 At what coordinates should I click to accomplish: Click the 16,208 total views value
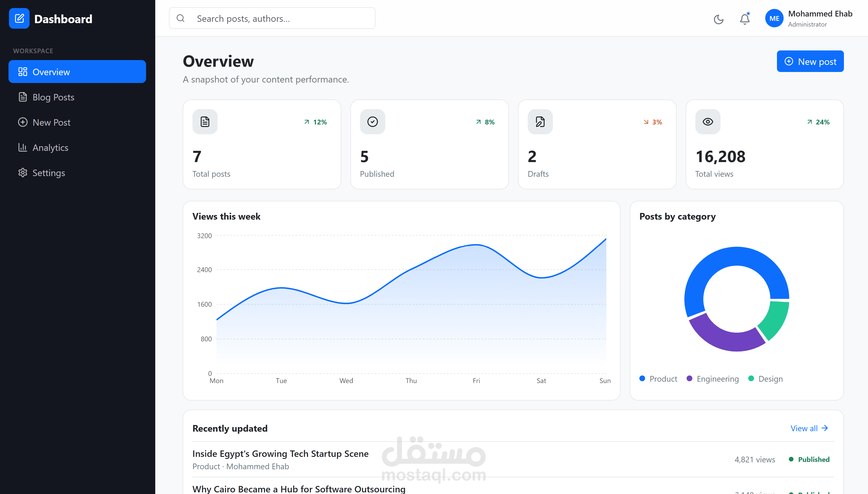point(720,156)
